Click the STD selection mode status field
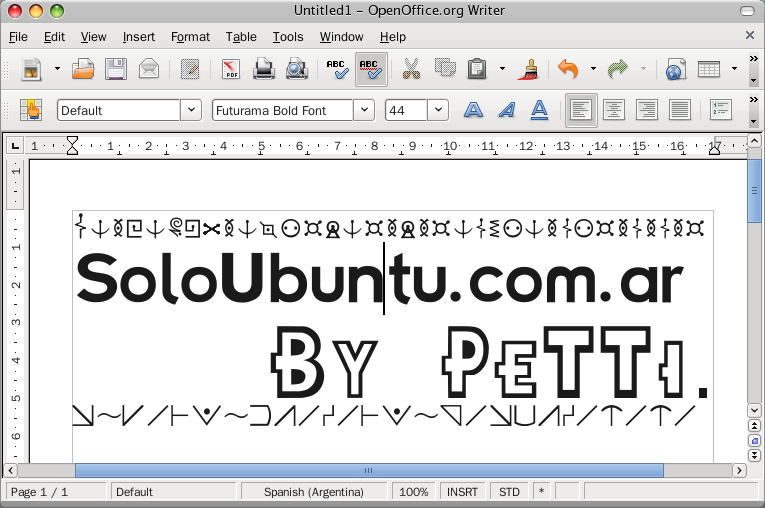 click(509, 492)
